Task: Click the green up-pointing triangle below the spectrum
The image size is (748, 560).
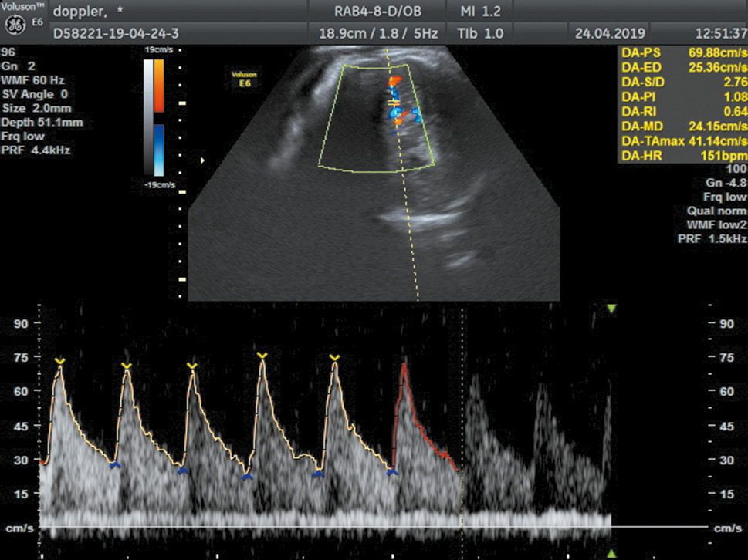Action: 611,553
